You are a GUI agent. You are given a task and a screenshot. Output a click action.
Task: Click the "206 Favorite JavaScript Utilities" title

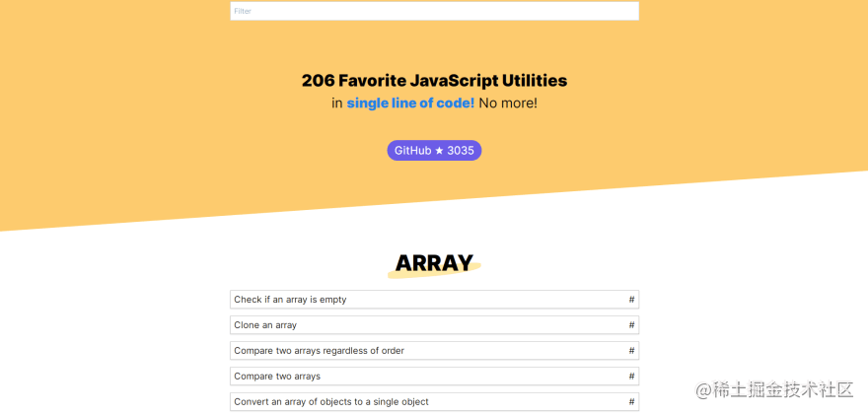coord(435,81)
